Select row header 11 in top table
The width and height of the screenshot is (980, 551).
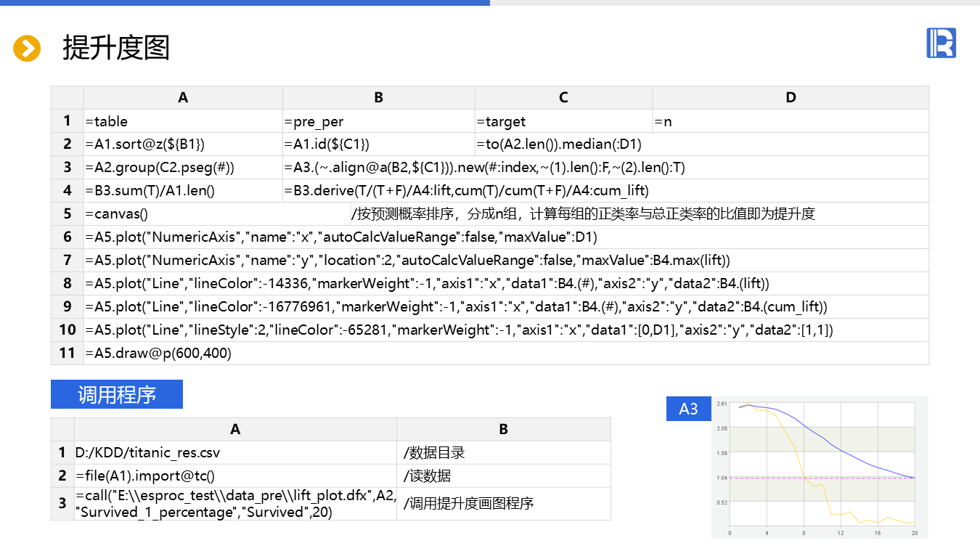click(x=68, y=354)
